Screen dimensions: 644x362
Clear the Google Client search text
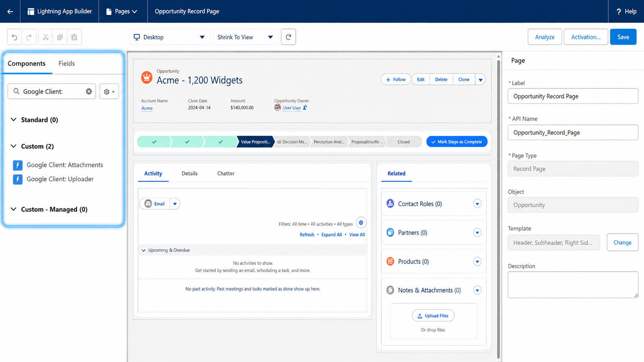coord(89,92)
